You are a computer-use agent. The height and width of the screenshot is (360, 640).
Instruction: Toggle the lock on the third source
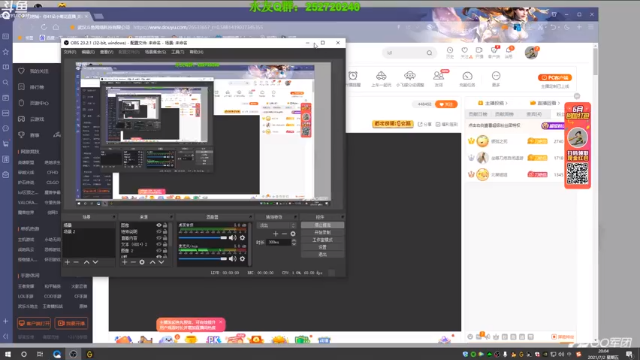pos(165,238)
